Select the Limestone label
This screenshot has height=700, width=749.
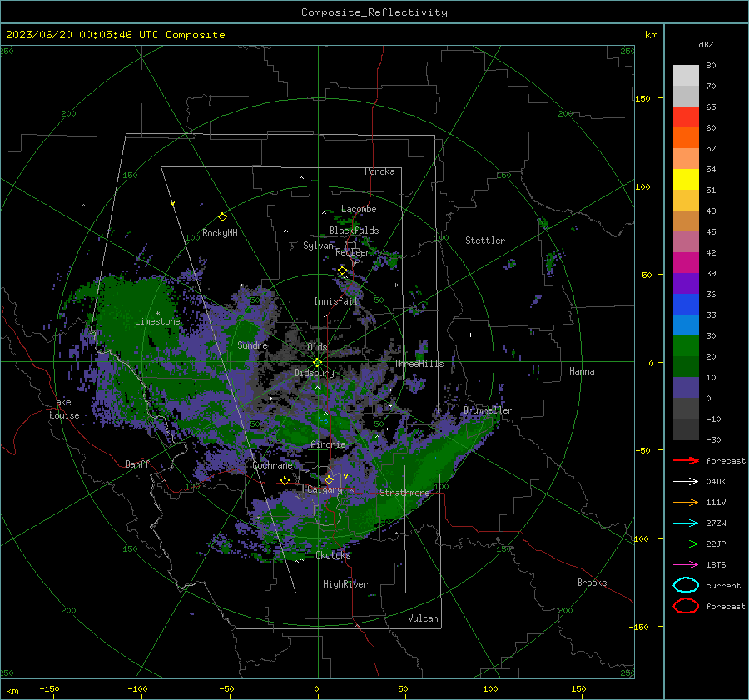(x=157, y=321)
